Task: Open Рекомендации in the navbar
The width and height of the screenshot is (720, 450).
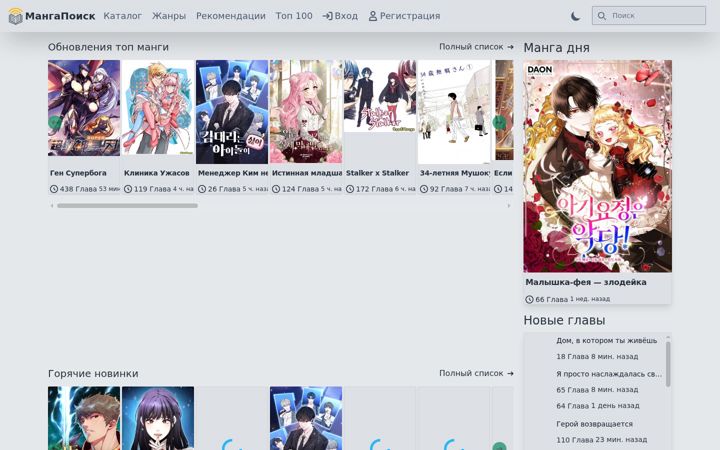Action: (x=231, y=16)
